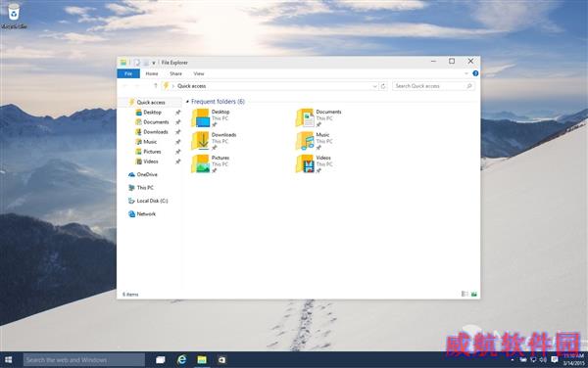Select Network in the navigation pane
This screenshot has width=588, height=368.
tap(146, 214)
